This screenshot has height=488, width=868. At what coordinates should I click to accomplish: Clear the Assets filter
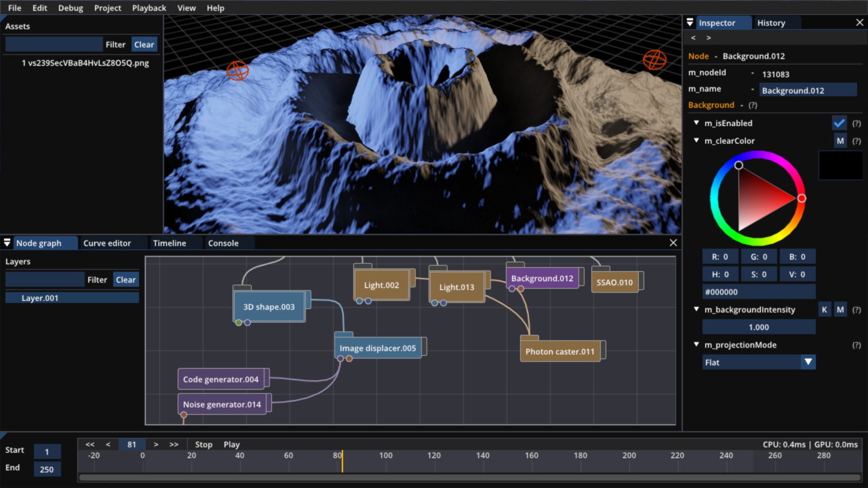(x=144, y=45)
